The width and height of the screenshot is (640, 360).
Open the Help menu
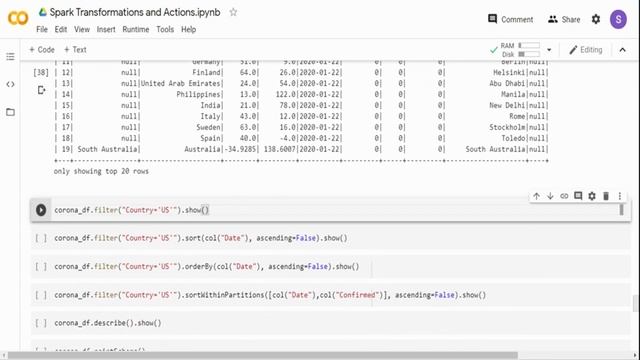click(188, 29)
